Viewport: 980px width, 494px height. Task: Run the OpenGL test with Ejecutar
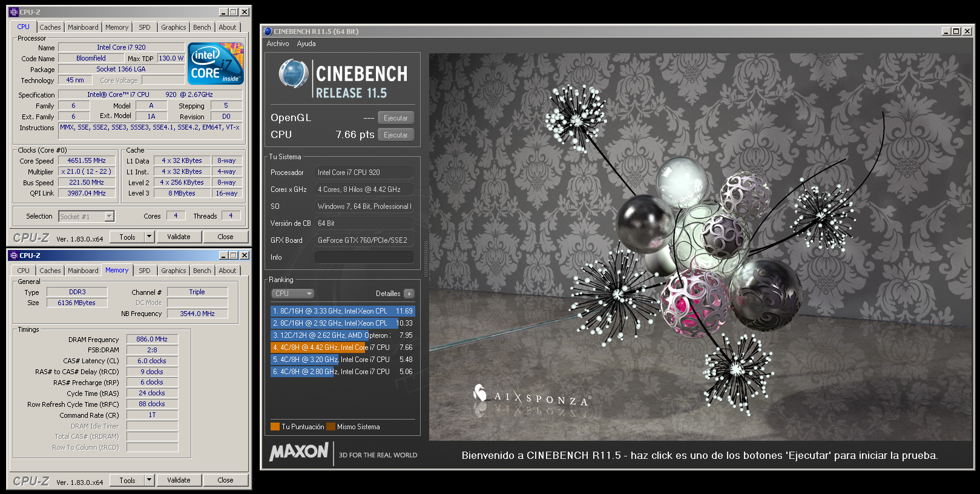click(396, 118)
